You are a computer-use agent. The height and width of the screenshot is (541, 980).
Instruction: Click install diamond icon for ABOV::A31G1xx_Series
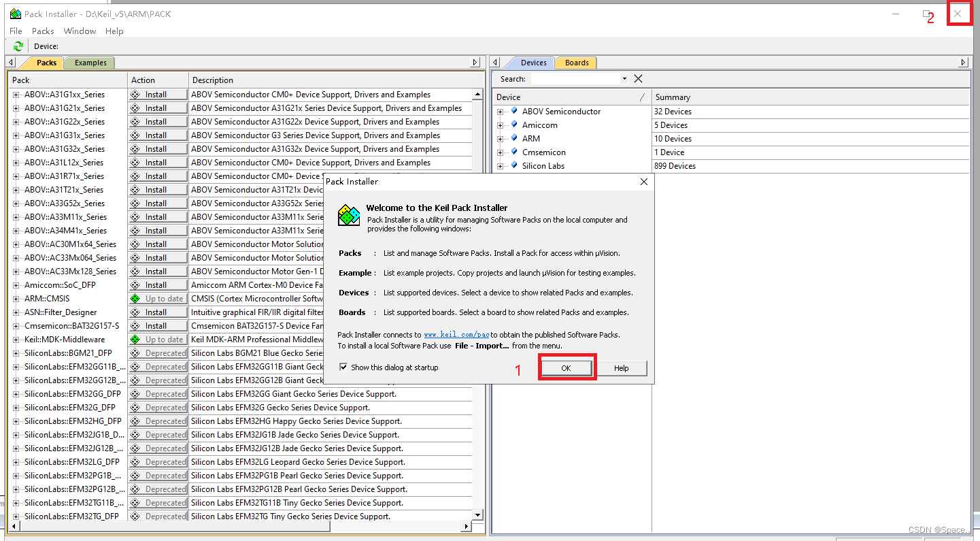135,95
